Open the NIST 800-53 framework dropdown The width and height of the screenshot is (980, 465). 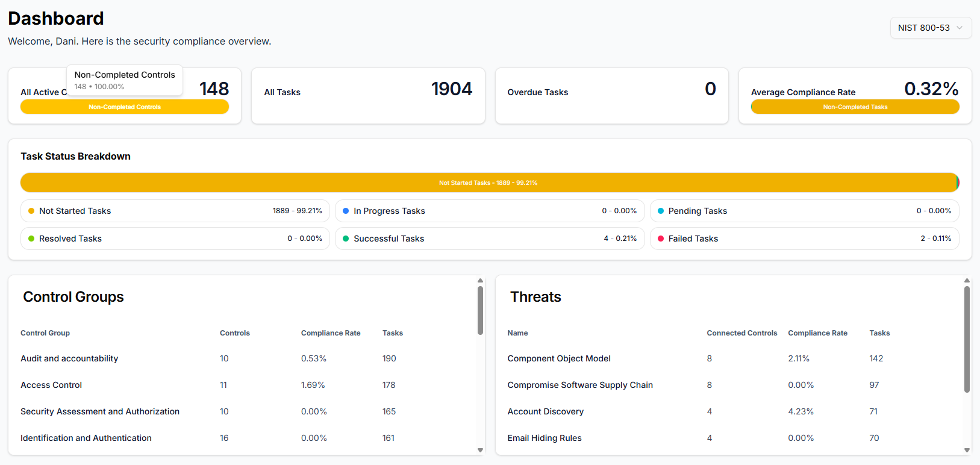[931, 28]
